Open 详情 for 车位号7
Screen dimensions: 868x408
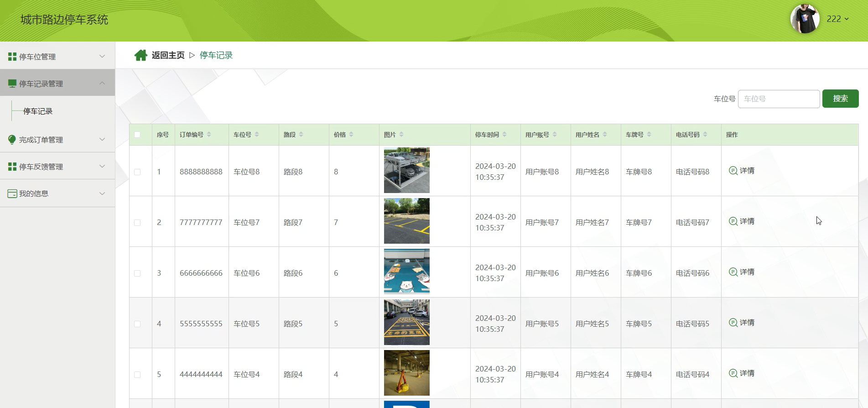pos(742,221)
